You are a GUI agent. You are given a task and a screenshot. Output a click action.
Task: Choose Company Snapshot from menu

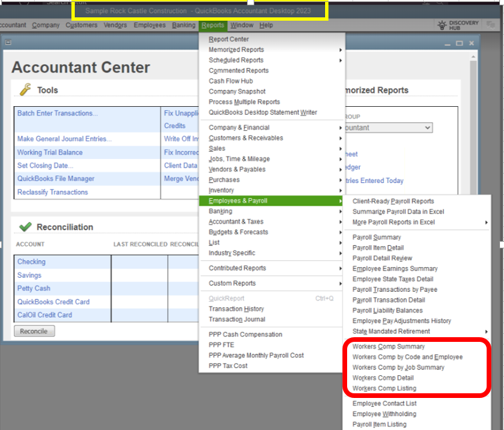237,91
